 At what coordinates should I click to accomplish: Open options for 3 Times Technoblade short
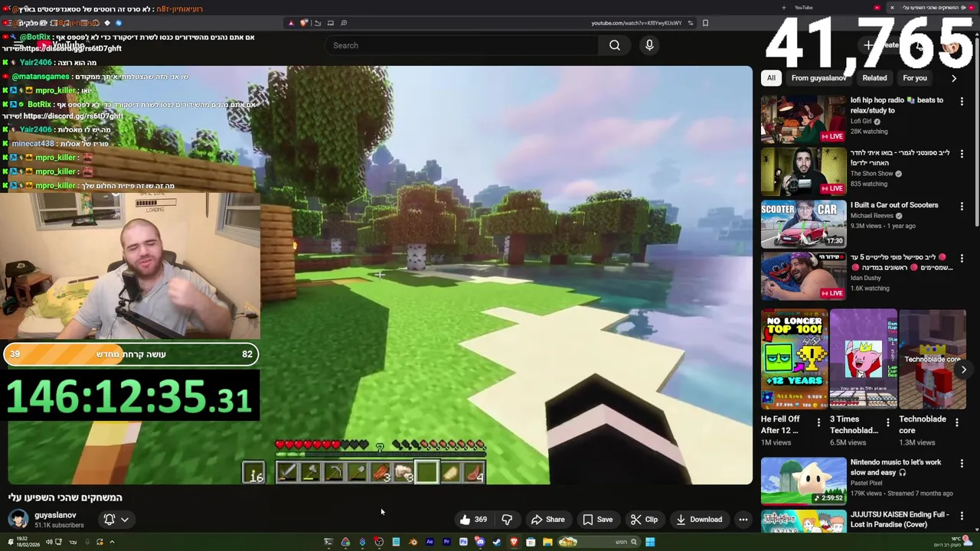coord(888,422)
